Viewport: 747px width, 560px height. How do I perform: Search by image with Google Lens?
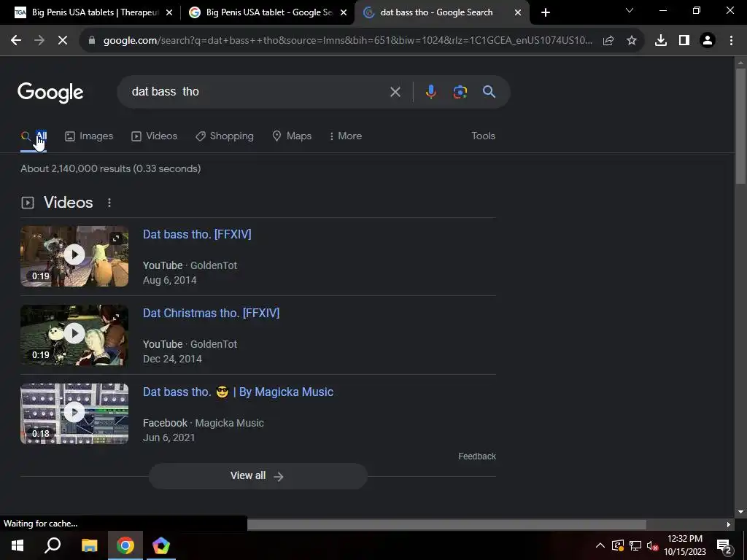pos(460,91)
